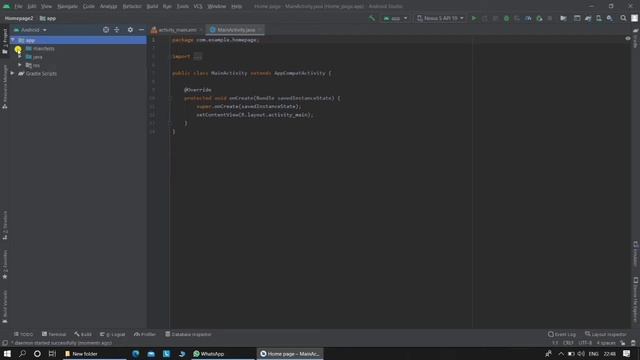
Task: Start debugging with the green bug icon
Action: point(507,18)
